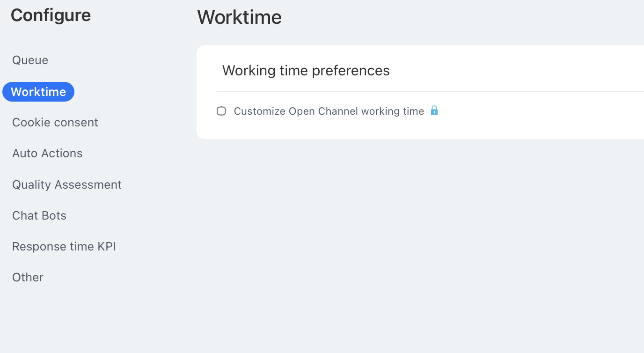Click the Worktime page title
This screenshot has width=644, height=353.
click(239, 17)
